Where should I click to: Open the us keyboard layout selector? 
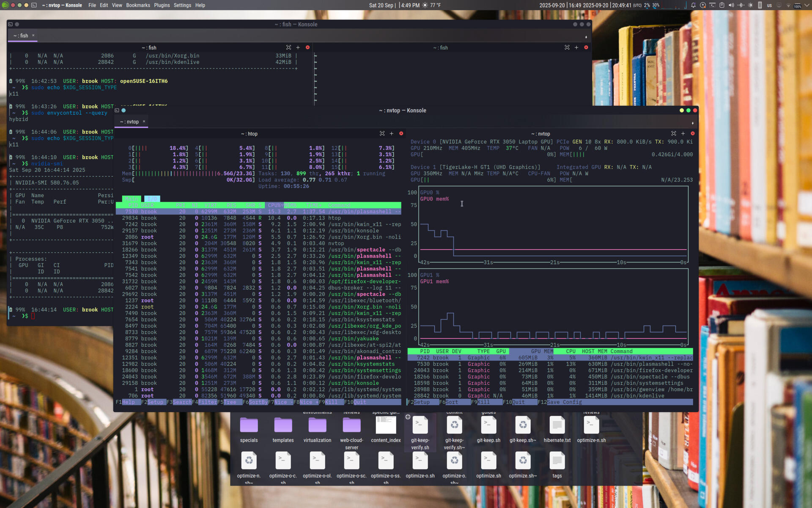click(x=769, y=5)
